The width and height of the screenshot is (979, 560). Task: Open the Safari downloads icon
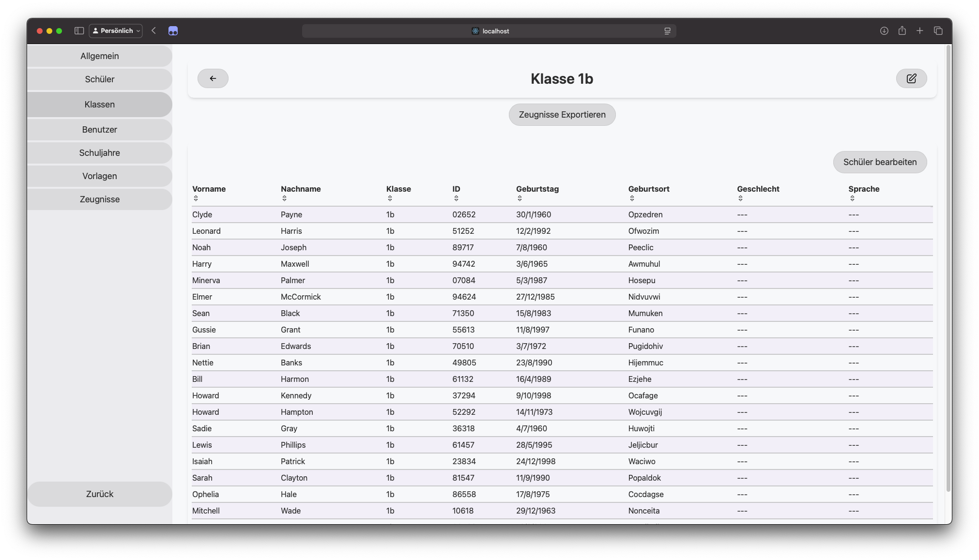coord(884,31)
